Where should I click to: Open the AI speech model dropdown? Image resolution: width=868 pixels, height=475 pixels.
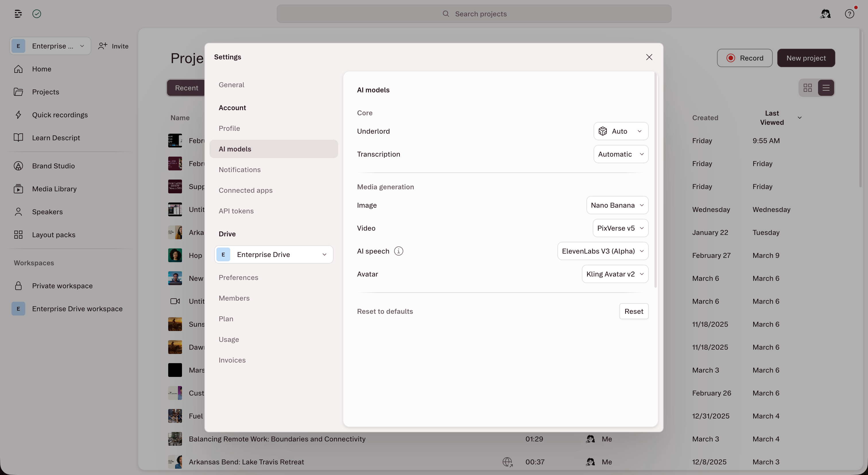603,251
